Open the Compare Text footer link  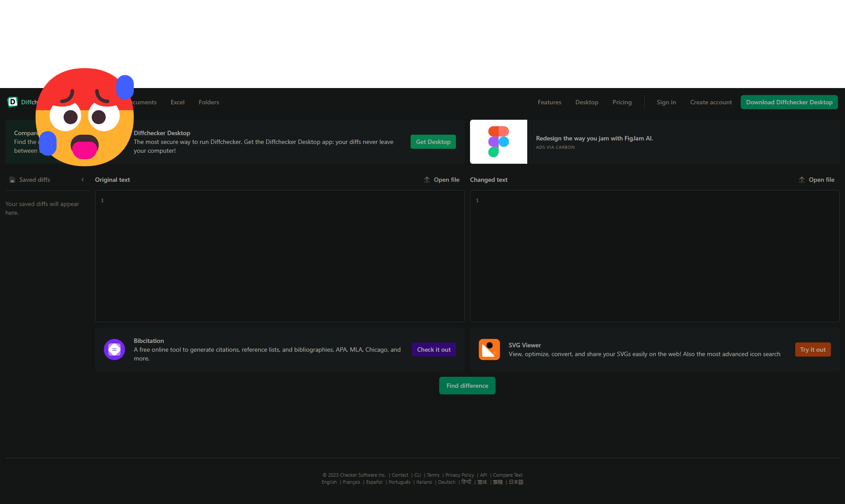pyautogui.click(x=508, y=475)
